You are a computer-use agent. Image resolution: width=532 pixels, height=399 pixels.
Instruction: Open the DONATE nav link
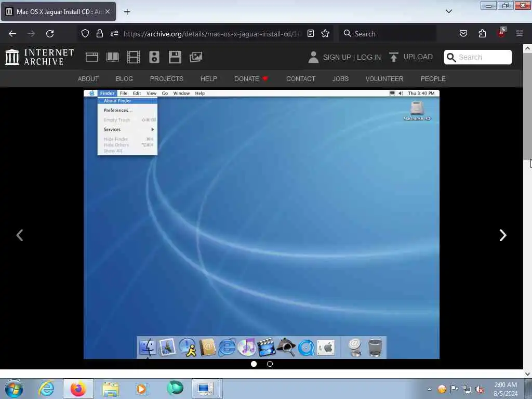[251, 79]
